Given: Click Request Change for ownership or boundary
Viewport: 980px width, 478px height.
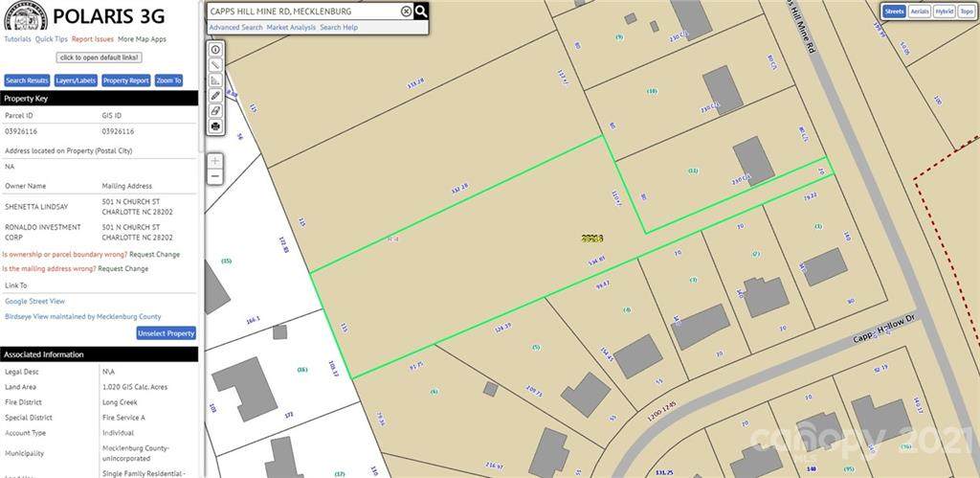Looking at the screenshot, I should (x=154, y=255).
